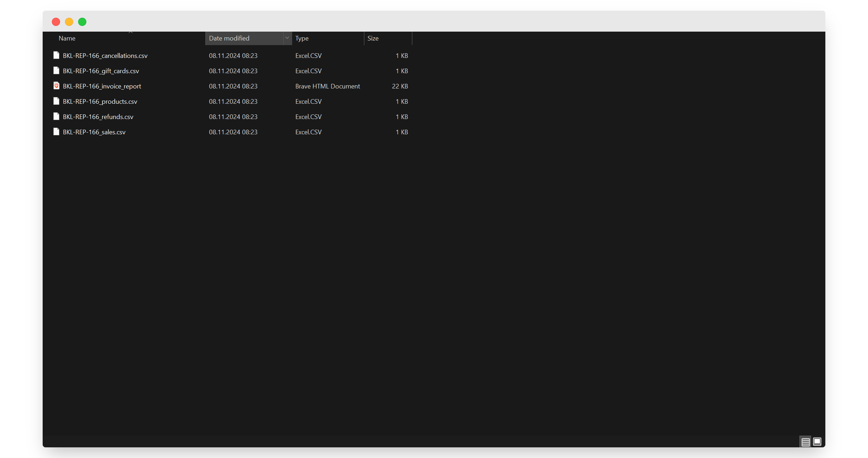Click the 22 KB size cell
The height and width of the screenshot is (458, 868).
pos(400,86)
